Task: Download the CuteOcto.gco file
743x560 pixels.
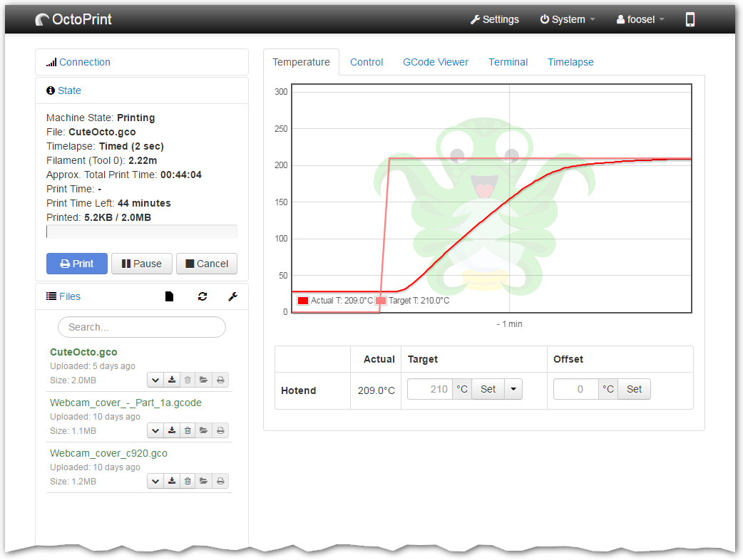Action: (x=172, y=379)
